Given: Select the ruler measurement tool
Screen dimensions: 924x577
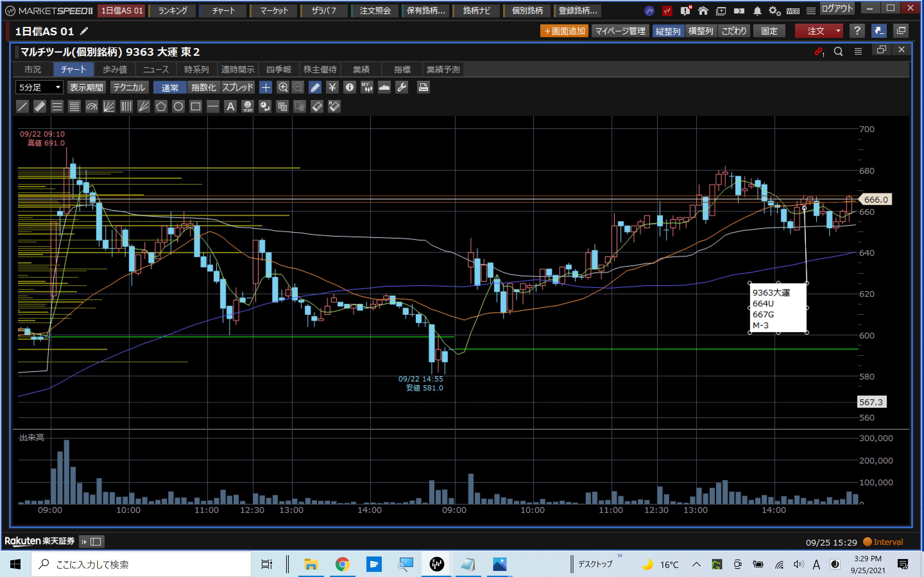Looking at the screenshot, I should (40, 106).
